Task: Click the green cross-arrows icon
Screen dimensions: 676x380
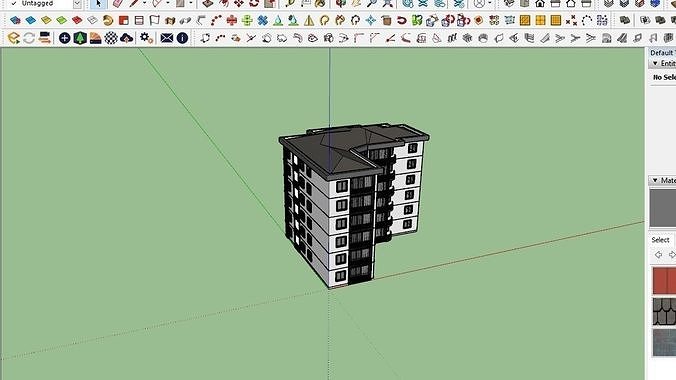Action: click(x=247, y=20)
